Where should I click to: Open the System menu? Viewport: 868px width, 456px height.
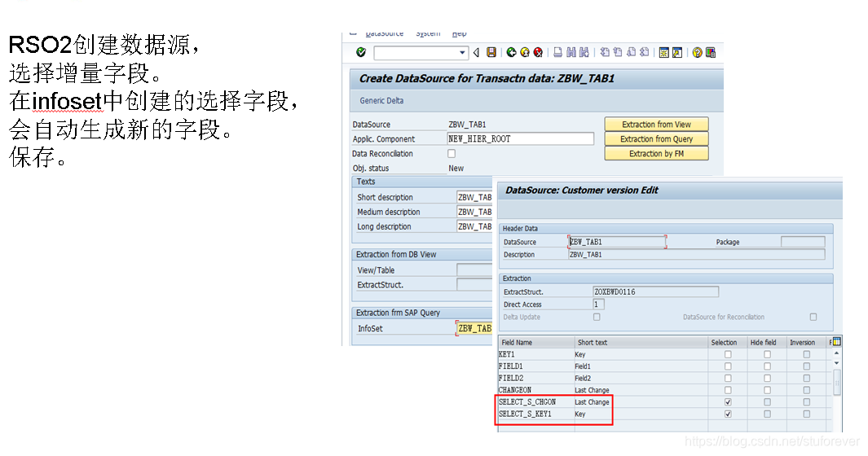[428, 33]
